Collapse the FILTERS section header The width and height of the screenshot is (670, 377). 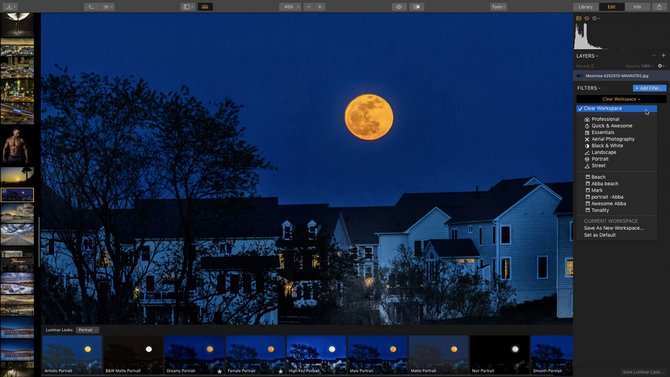(x=589, y=88)
